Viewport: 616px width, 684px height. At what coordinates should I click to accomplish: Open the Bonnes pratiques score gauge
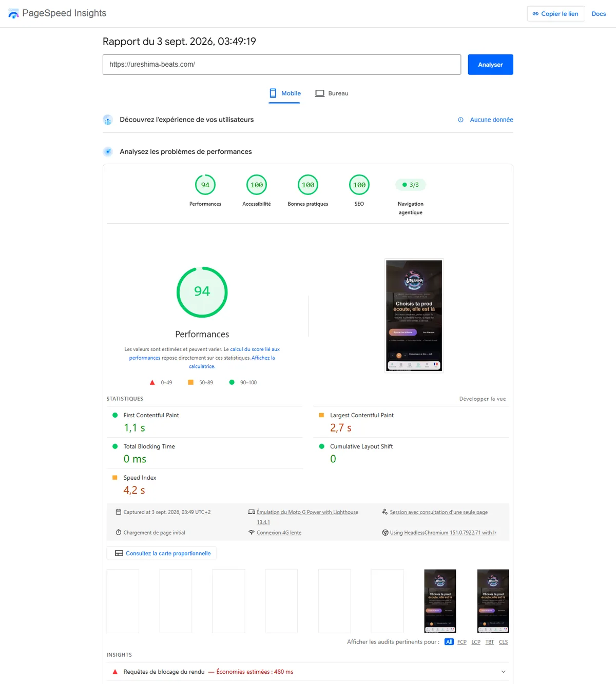pyautogui.click(x=308, y=185)
